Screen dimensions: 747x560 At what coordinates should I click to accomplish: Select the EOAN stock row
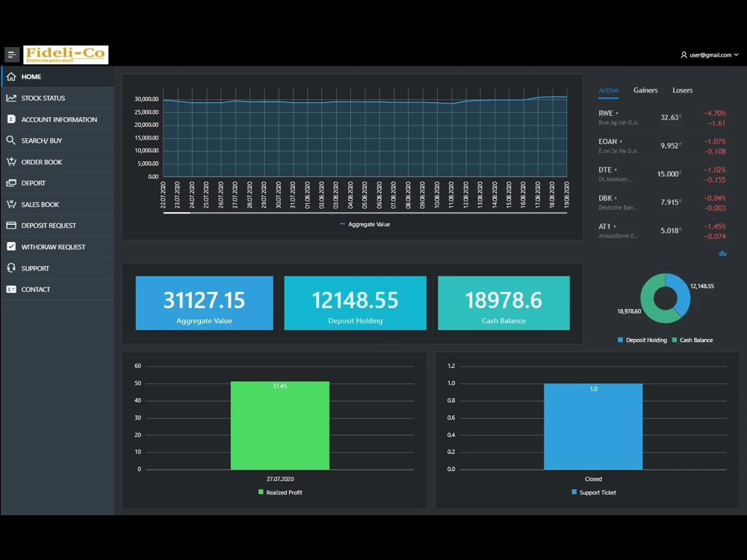(x=662, y=146)
